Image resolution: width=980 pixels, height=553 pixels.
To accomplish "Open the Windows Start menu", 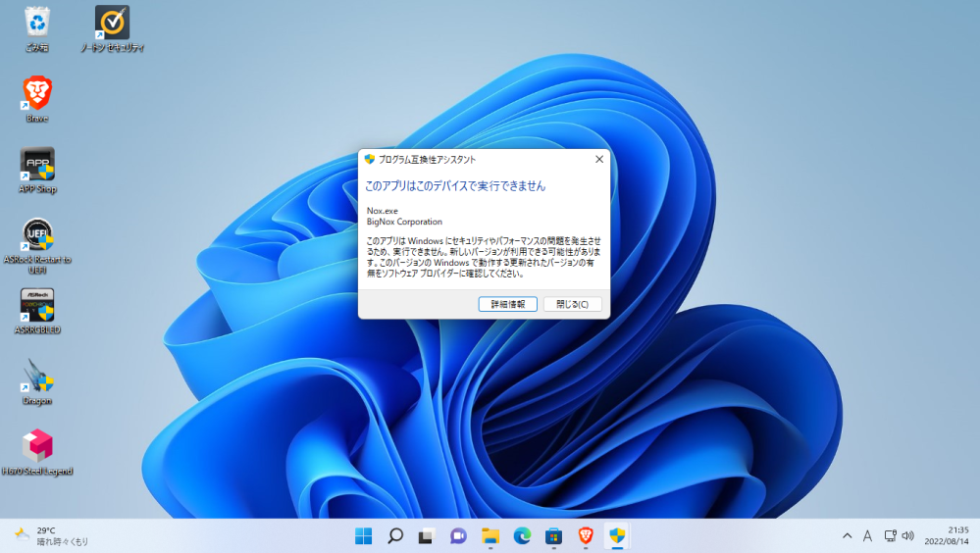I will pos(363,535).
